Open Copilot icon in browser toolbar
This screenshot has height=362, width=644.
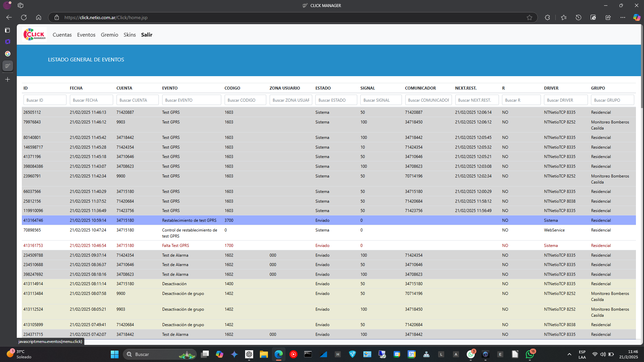(636, 17)
